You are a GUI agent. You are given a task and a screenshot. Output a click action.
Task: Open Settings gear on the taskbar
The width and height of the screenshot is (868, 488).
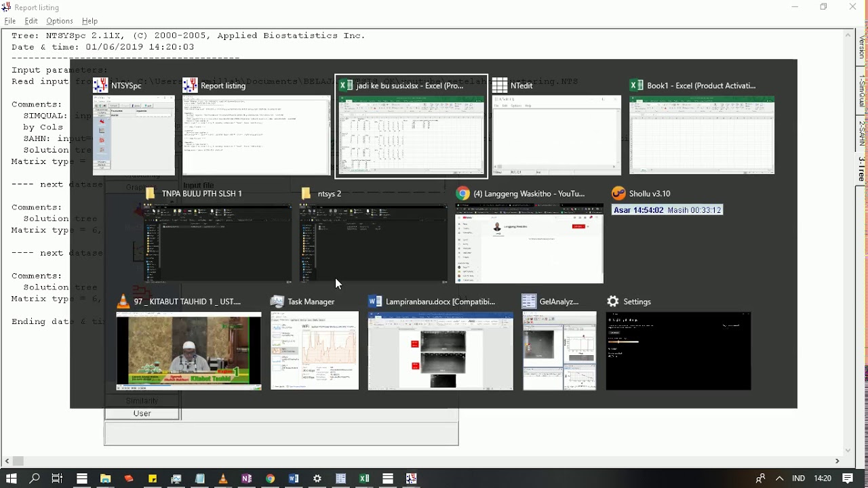coord(317,479)
